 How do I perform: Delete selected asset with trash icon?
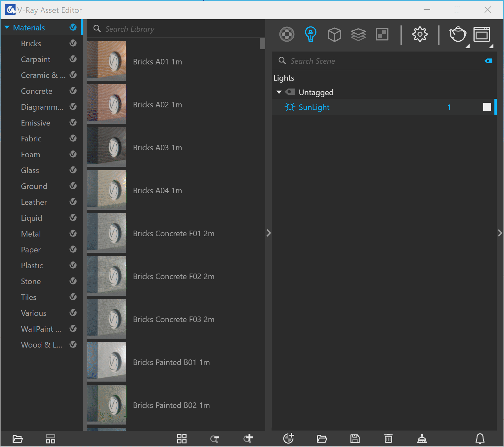coord(388,438)
